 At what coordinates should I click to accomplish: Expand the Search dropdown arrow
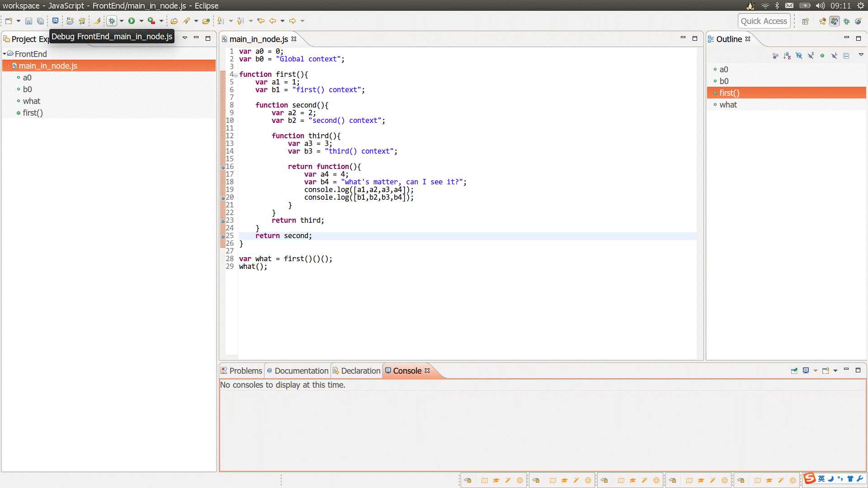[x=196, y=21]
